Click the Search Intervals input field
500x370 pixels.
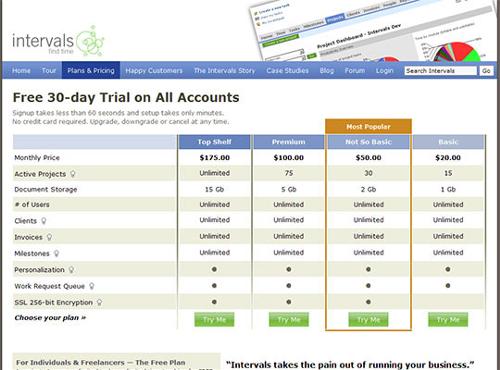[441, 71]
